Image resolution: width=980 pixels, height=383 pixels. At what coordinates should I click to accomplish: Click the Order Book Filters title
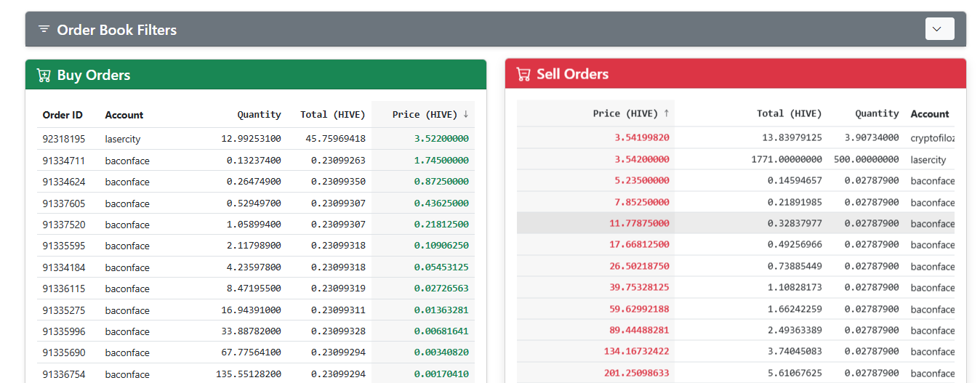click(x=117, y=30)
